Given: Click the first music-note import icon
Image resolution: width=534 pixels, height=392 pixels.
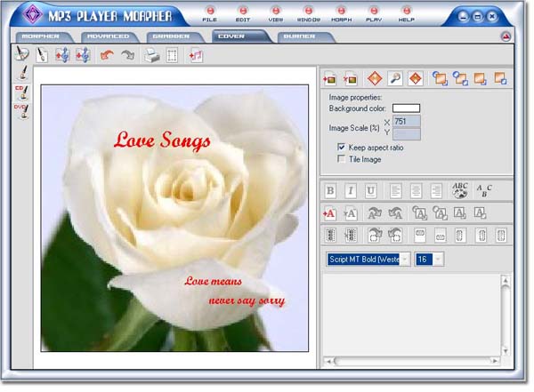Looking at the screenshot, I should point(62,55).
